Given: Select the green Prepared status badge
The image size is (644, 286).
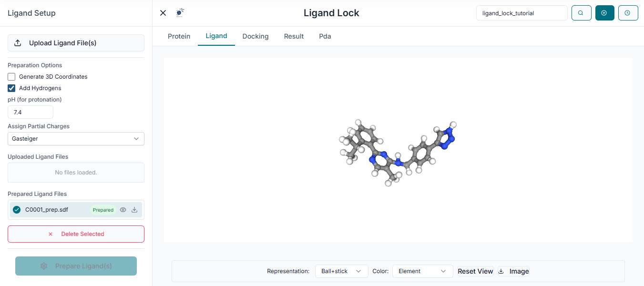Looking at the screenshot, I should coord(103,210).
